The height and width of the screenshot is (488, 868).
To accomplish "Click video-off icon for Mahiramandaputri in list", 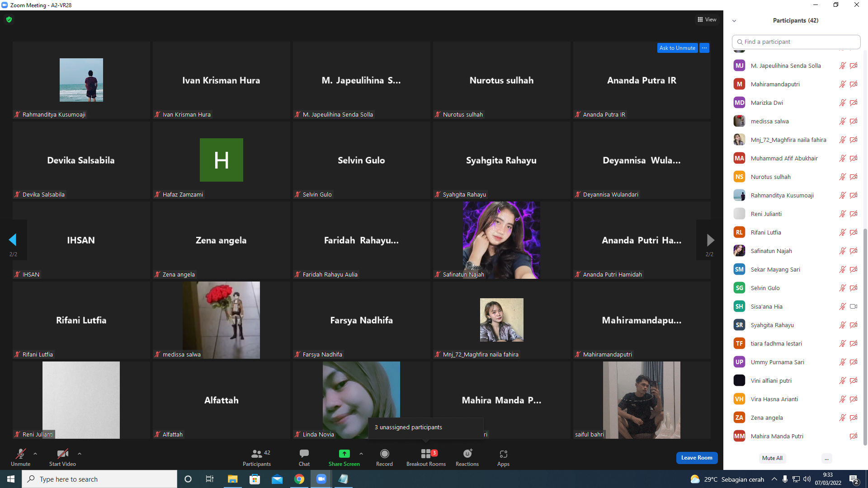I will point(854,84).
